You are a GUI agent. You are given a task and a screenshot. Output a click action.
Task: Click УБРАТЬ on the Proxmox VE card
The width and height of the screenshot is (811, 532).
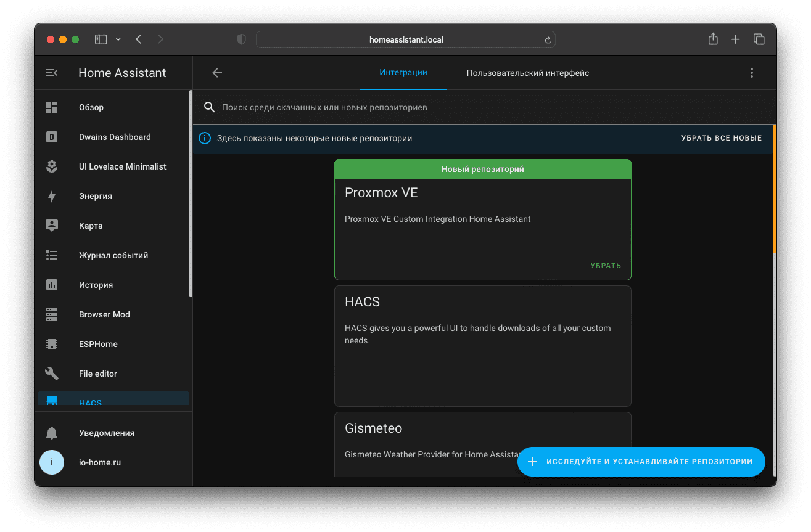[x=605, y=266]
